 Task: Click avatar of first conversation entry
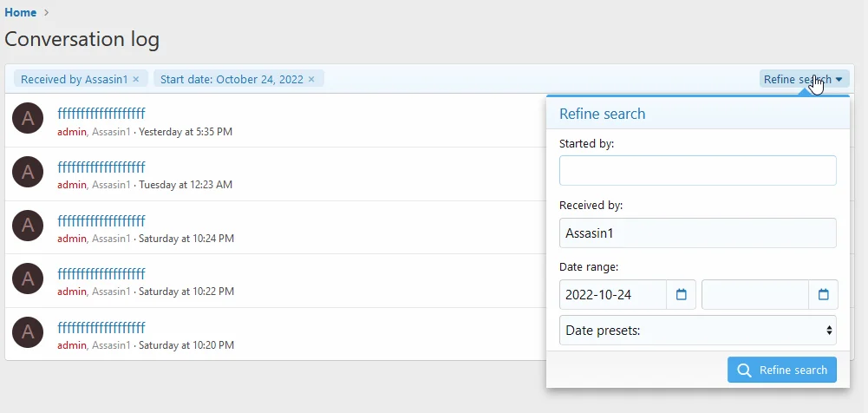tap(28, 118)
